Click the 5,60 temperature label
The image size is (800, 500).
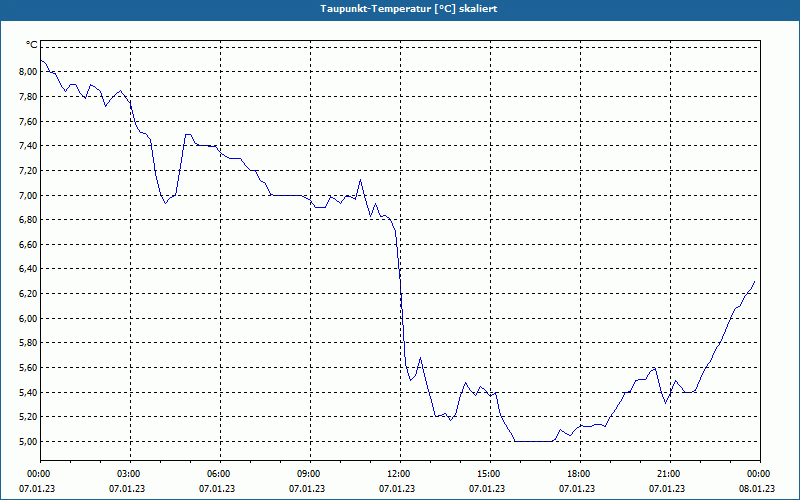point(28,368)
